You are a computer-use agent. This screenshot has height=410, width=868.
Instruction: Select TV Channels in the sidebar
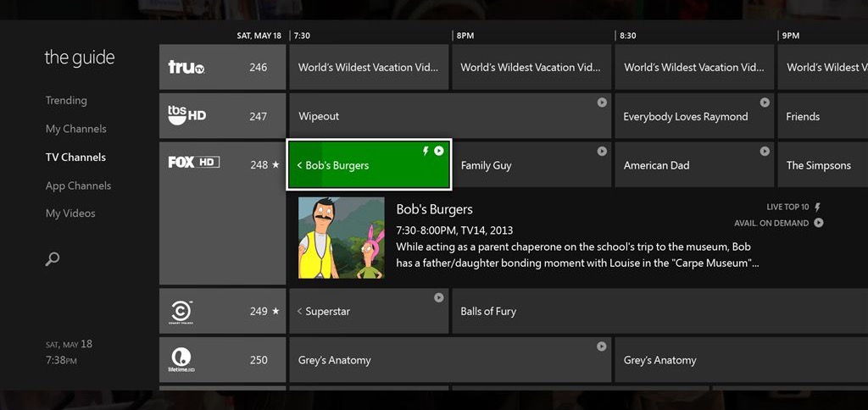point(75,158)
